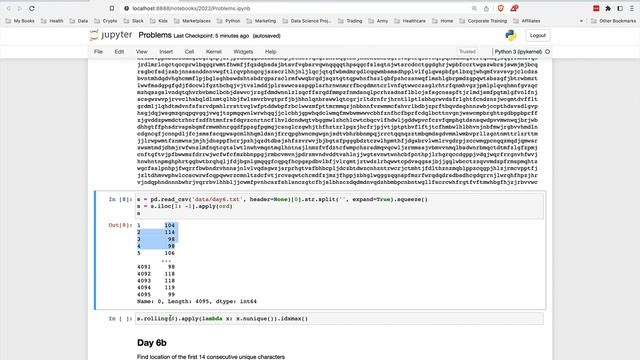This screenshot has width=640, height=360.
Task: Open the Slack bookmark folder
Action: click(133, 21)
